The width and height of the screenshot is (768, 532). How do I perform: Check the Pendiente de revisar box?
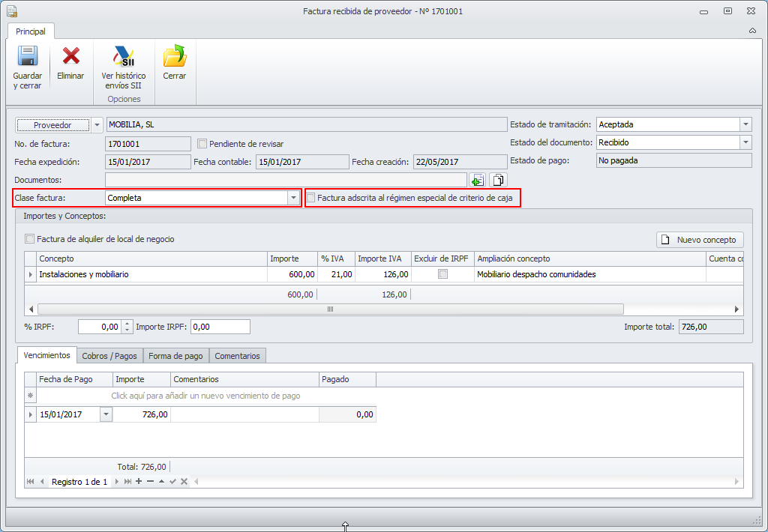coord(202,144)
